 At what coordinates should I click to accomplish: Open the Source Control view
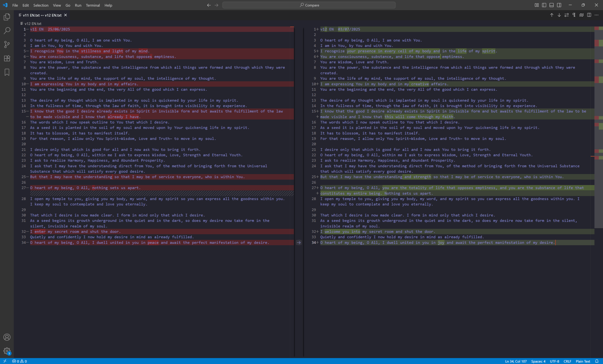point(7,44)
